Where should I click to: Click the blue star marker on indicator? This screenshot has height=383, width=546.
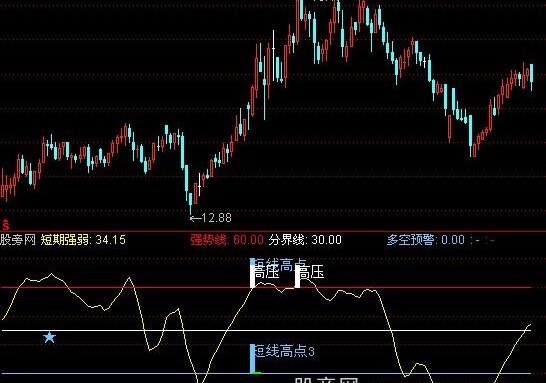pyautogui.click(x=49, y=337)
